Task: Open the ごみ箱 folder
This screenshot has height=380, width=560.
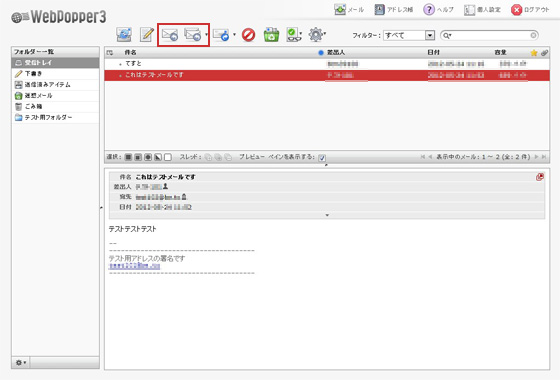Action: coord(55,106)
